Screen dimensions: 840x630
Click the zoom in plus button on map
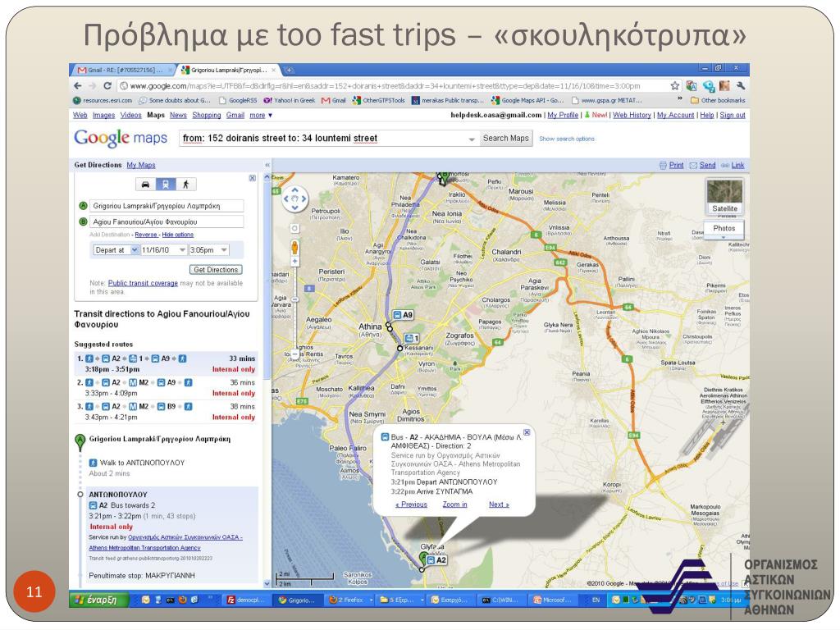[294, 262]
